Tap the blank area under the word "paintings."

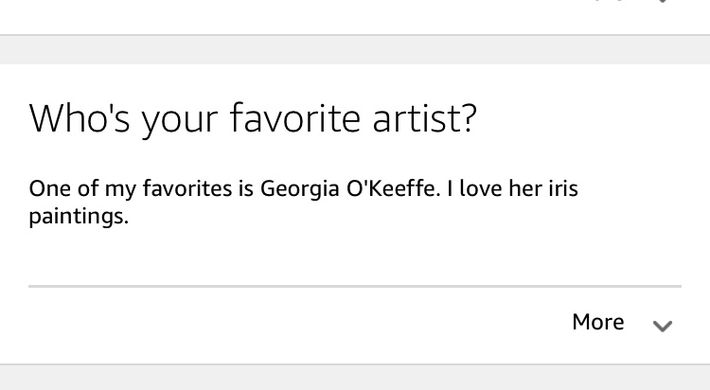pos(79,254)
